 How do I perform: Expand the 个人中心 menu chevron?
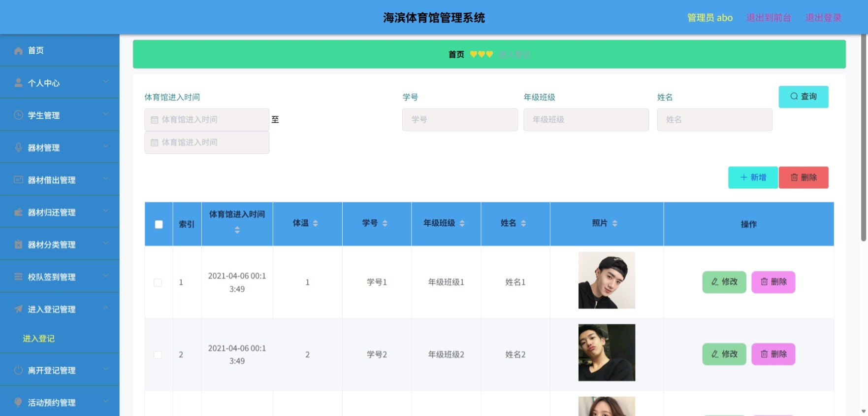(x=105, y=82)
